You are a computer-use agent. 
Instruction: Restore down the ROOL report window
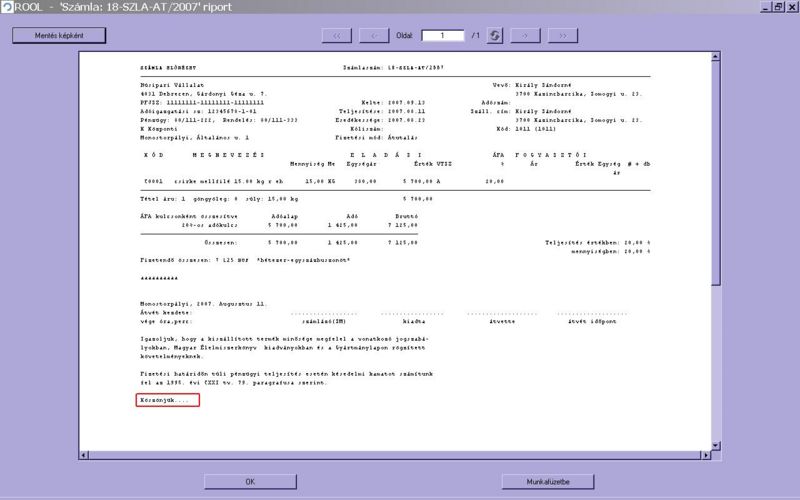point(779,7)
